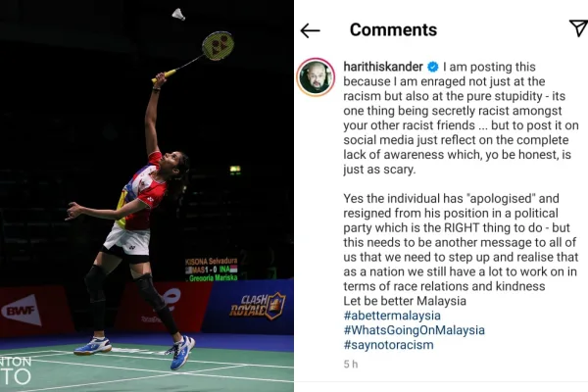Open the #WhatsGoingOnMalaysia hashtag
This screenshot has height=392, width=588.
pos(414,330)
